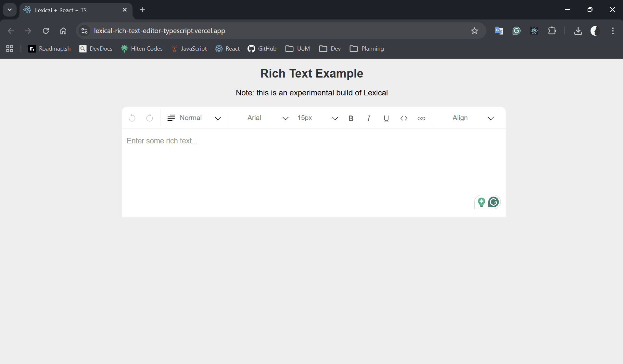Open the Align options dropdown
The width and height of the screenshot is (623, 364).
[x=471, y=118]
